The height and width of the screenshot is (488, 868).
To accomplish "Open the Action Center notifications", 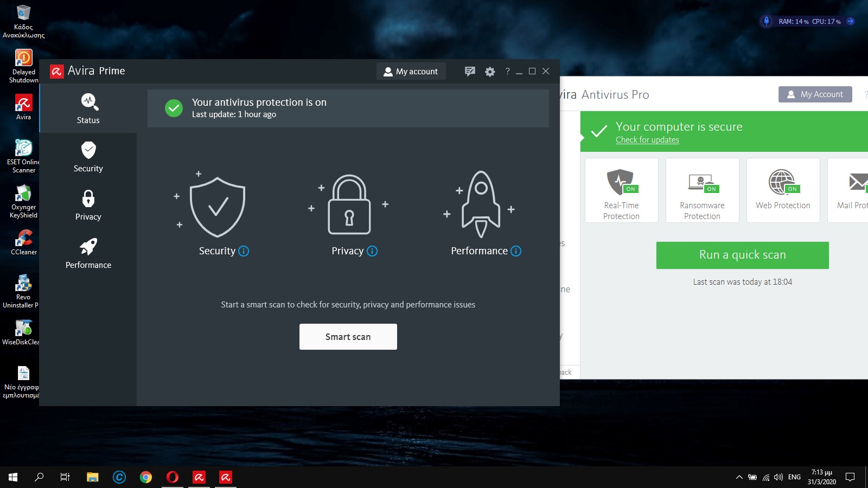I will pos(850,477).
